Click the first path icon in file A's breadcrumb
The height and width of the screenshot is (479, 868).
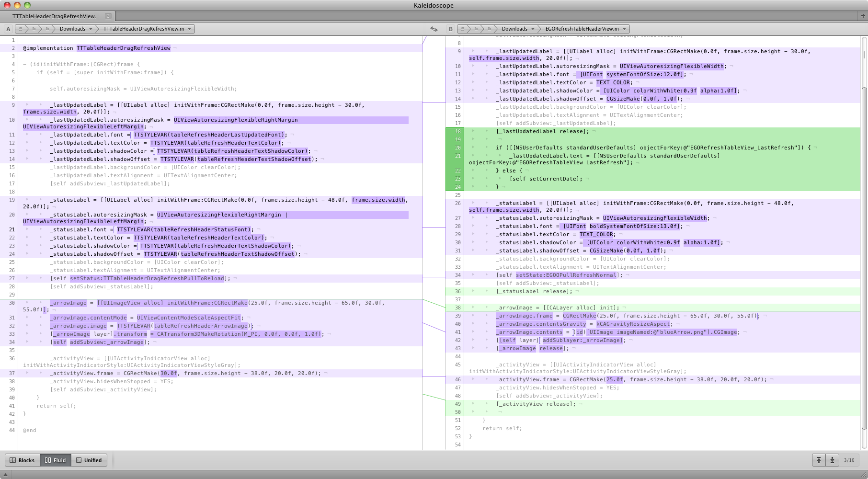point(20,29)
